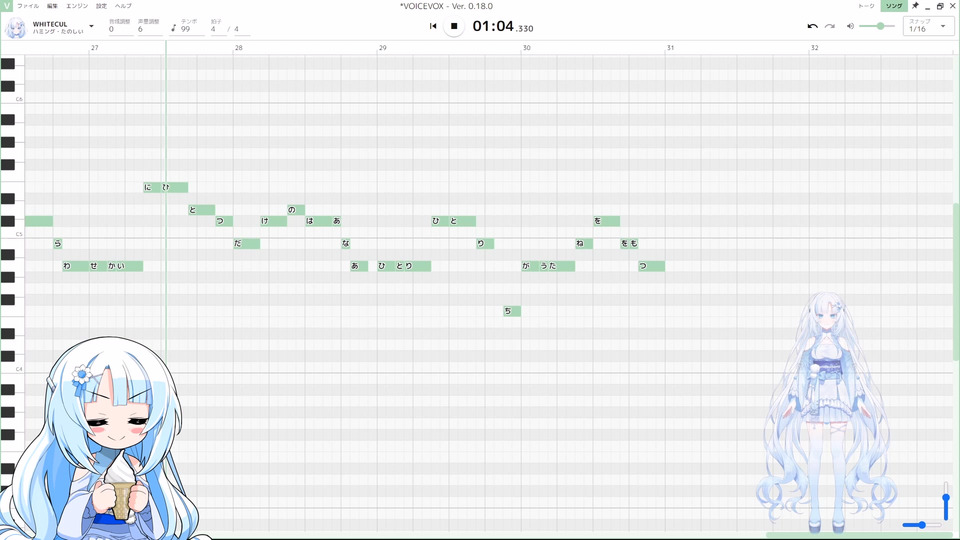Select the ね note
The width and height of the screenshot is (960, 540).
583,244
